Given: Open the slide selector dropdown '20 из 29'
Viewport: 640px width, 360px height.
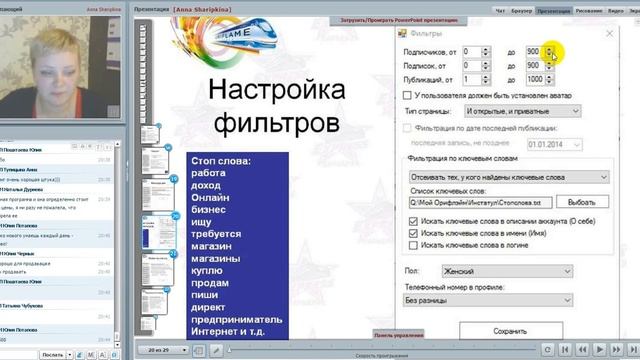Looking at the screenshot, I should coord(163,350).
